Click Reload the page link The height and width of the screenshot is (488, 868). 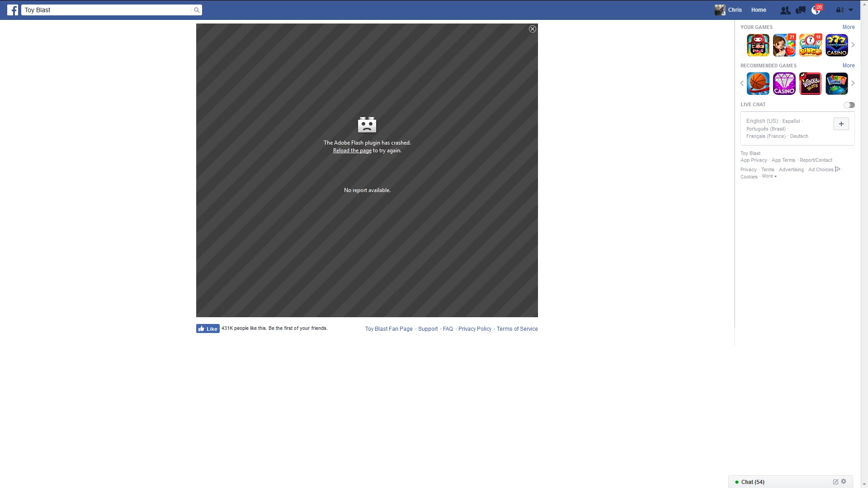[352, 150]
